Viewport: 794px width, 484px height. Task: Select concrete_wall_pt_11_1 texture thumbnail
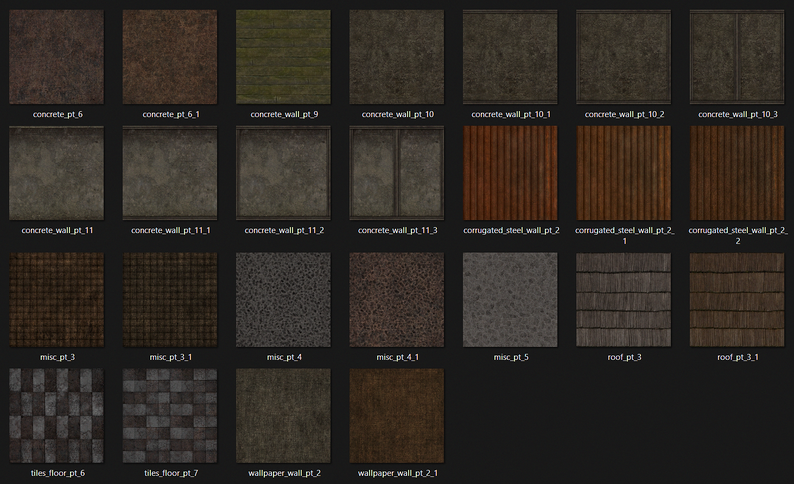click(x=170, y=173)
